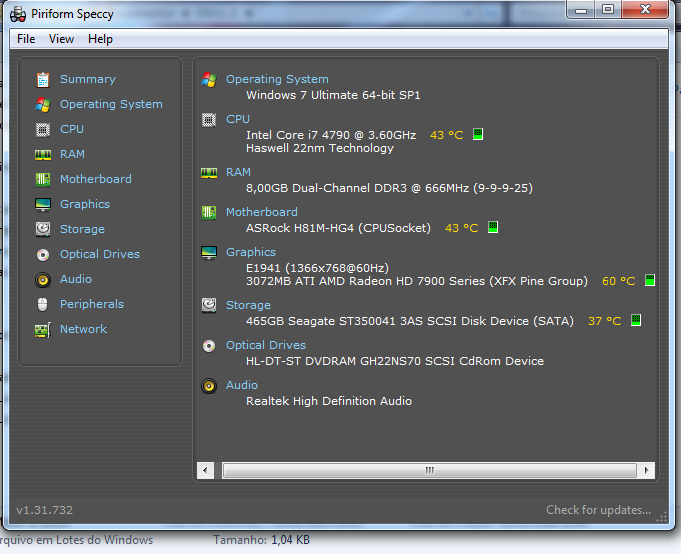
Task: Click the Storage drive icon in summary panel
Action: [x=209, y=305]
